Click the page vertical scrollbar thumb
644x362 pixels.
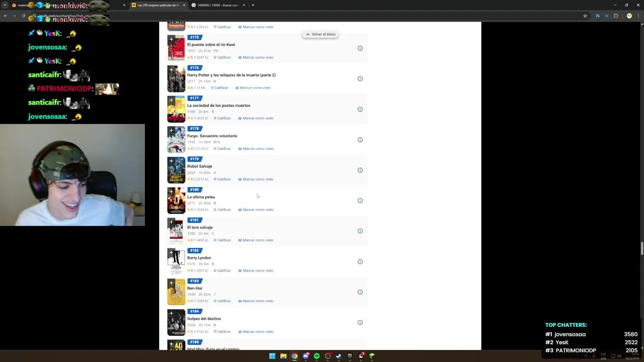pyautogui.click(x=641, y=248)
